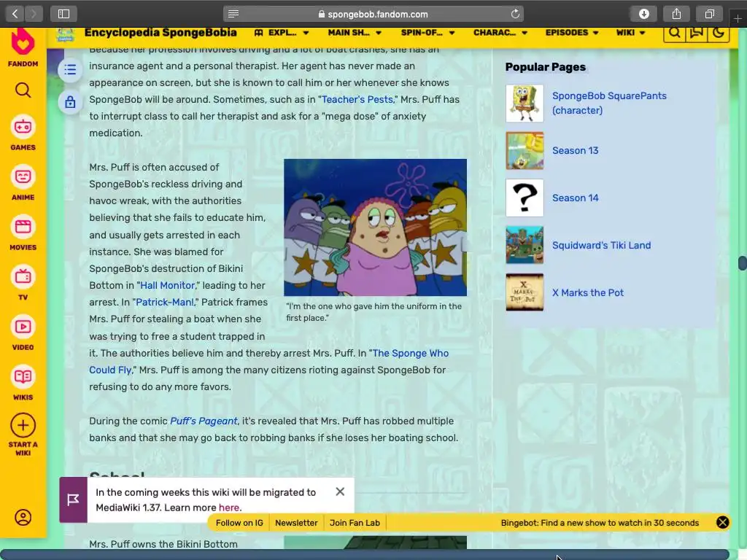Dismiss the yellow Bingebot bar
This screenshot has height=560, width=747.
[722, 522]
